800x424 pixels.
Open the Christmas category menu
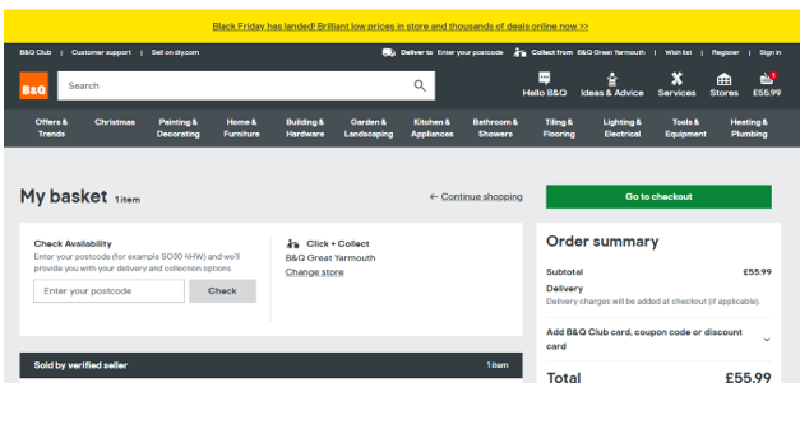[x=115, y=123]
